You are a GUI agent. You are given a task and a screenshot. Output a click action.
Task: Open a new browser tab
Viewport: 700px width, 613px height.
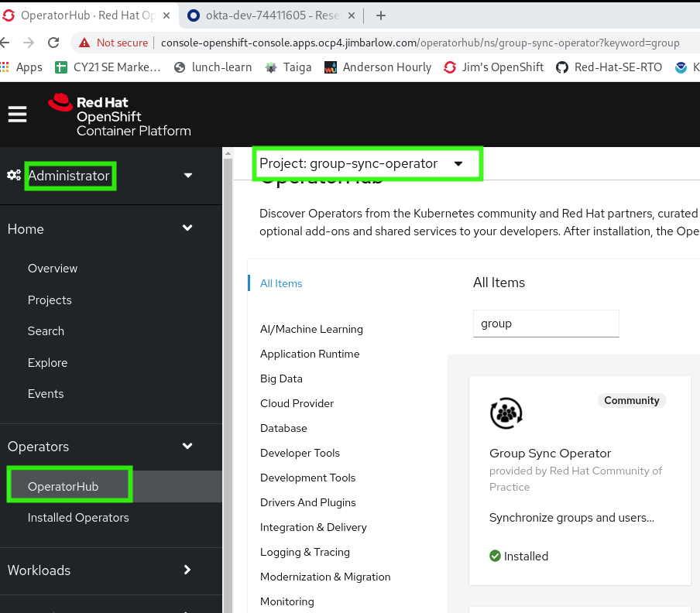click(380, 15)
